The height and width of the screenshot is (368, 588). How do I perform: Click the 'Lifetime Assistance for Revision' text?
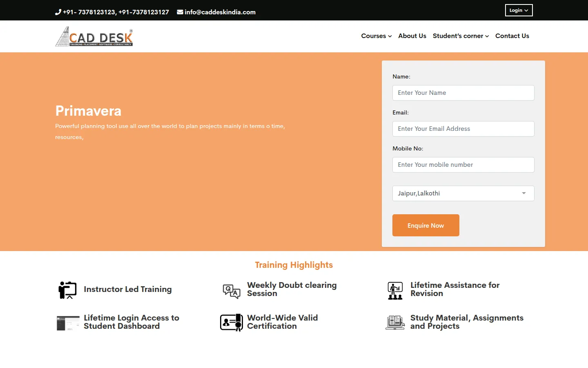pos(455,289)
